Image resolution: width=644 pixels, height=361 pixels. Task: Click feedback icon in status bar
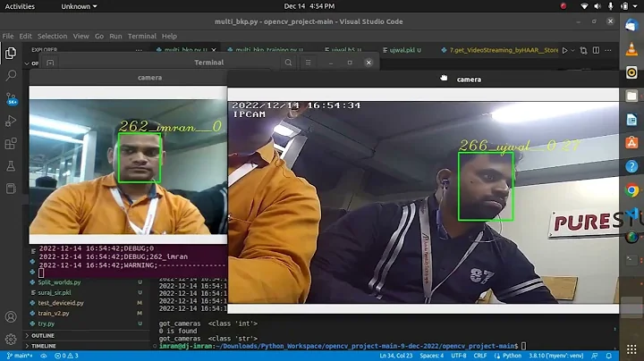click(x=594, y=356)
